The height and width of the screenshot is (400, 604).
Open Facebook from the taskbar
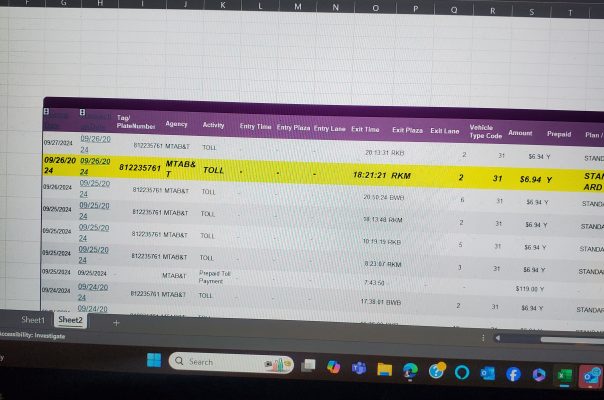click(513, 374)
